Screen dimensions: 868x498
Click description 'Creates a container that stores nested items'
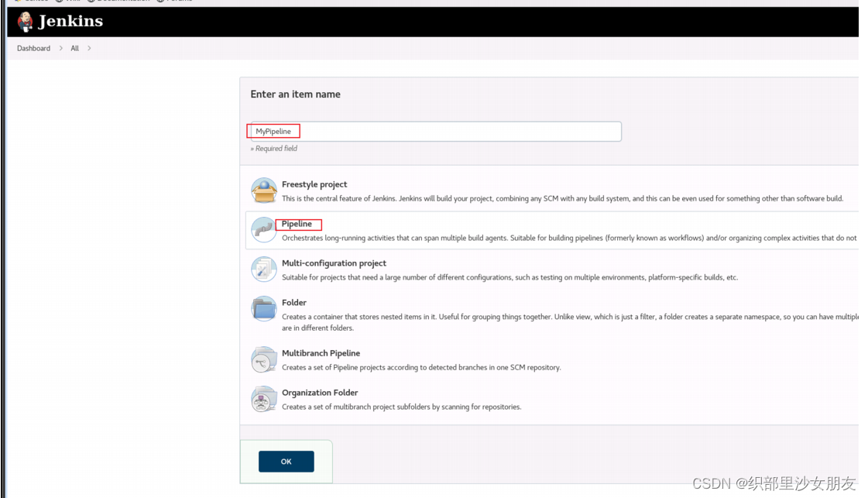(x=570, y=322)
